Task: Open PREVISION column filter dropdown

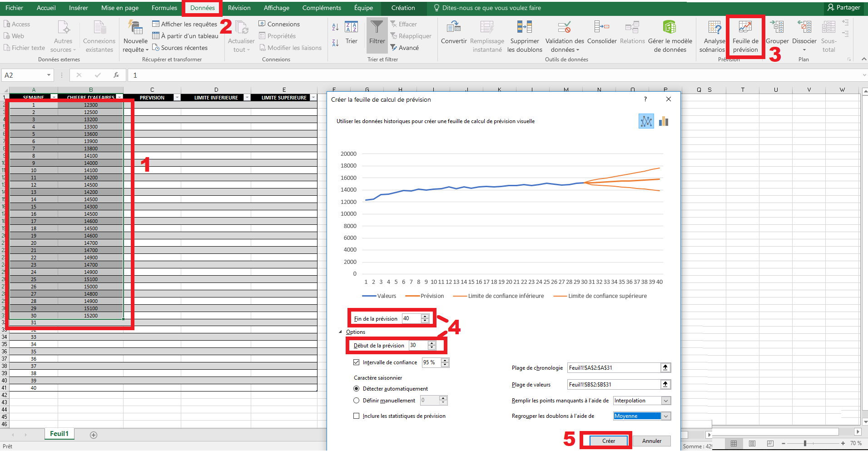Action: tap(177, 97)
